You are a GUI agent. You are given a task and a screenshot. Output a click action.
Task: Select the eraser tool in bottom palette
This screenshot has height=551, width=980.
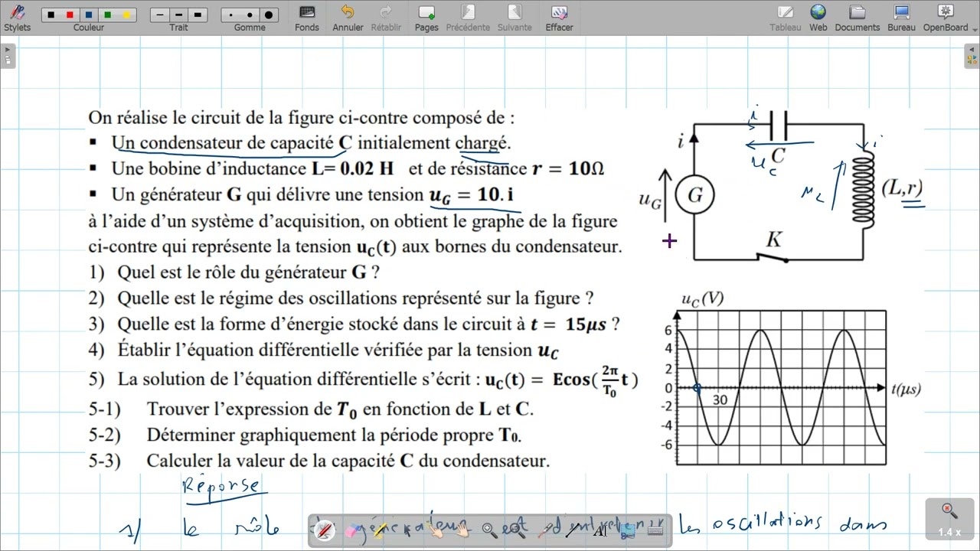coord(352,530)
